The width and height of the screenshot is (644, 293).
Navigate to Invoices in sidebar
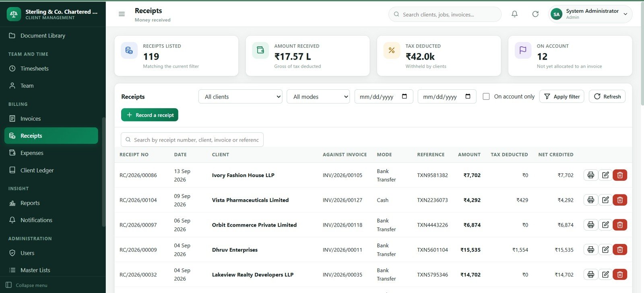pyautogui.click(x=51, y=119)
